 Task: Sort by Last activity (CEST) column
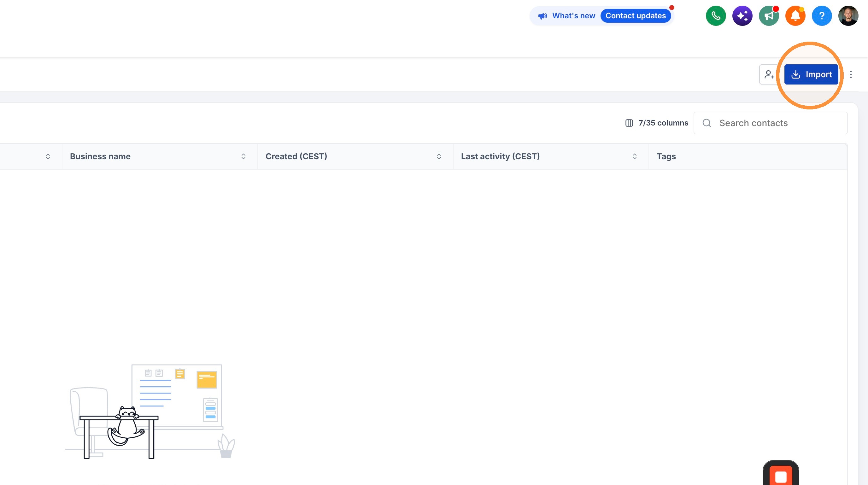point(634,156)
